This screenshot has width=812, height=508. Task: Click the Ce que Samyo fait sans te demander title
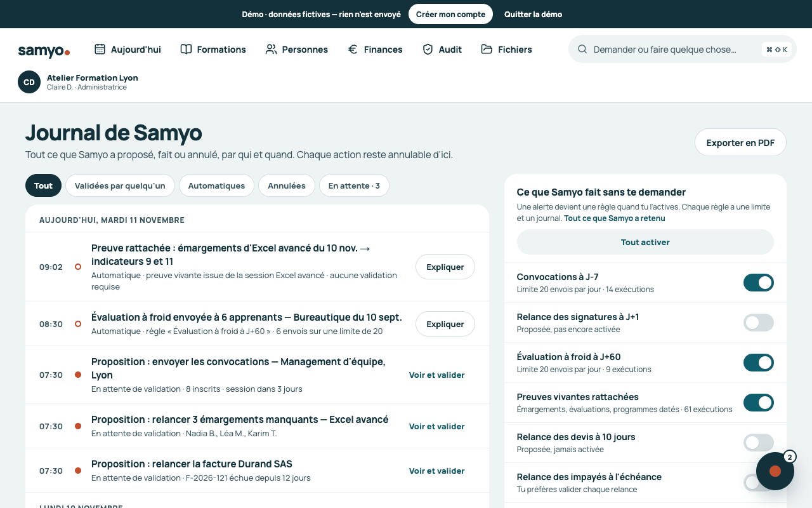point(601,192)
